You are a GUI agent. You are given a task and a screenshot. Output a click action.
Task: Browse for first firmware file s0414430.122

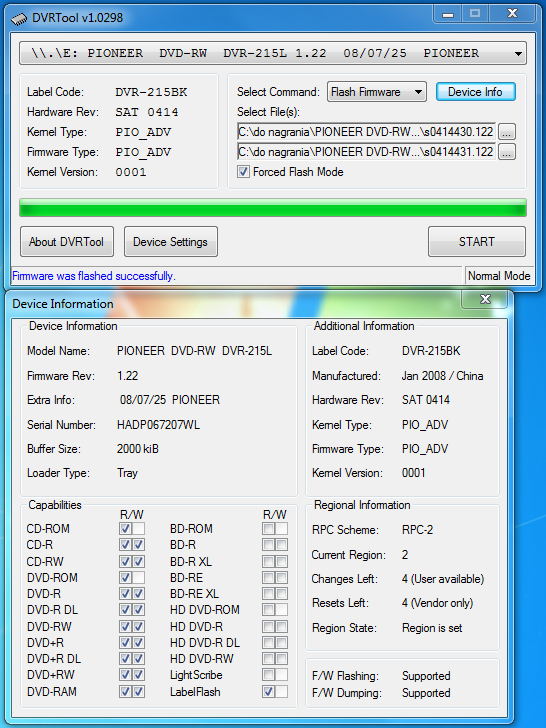coord(507,132)
